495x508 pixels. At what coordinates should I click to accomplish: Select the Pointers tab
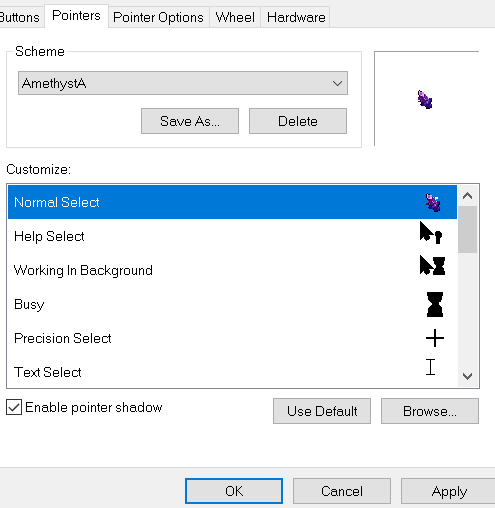point(76,16)
